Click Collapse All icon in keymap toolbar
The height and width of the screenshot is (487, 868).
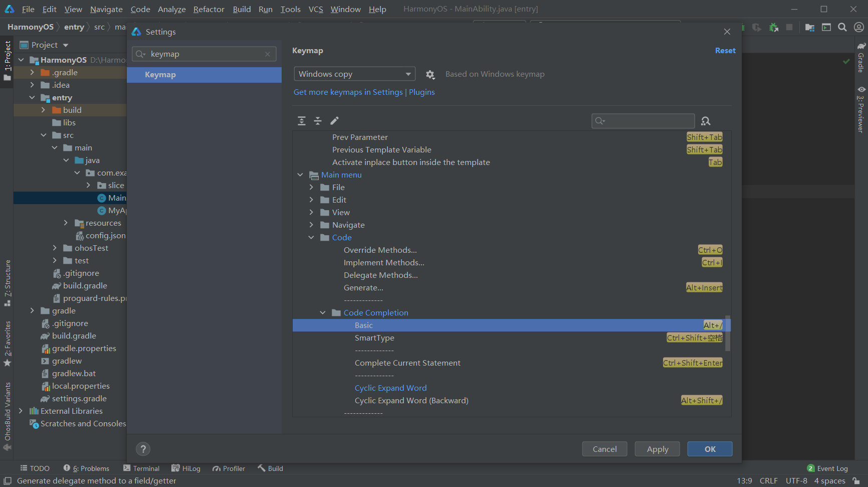click(318, 121)
